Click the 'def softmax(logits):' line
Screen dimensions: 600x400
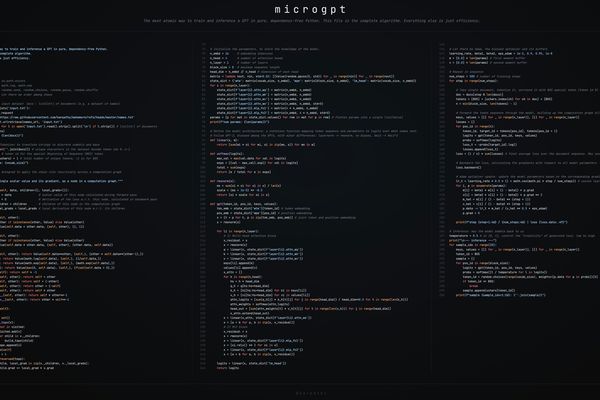226,154
